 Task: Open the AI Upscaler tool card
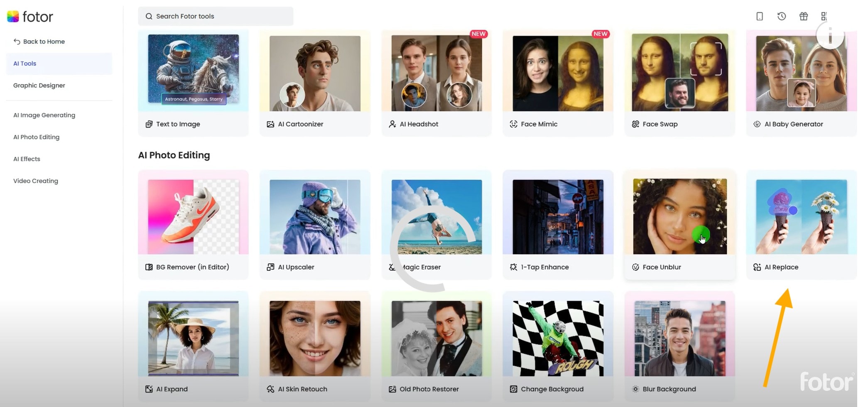315,225
